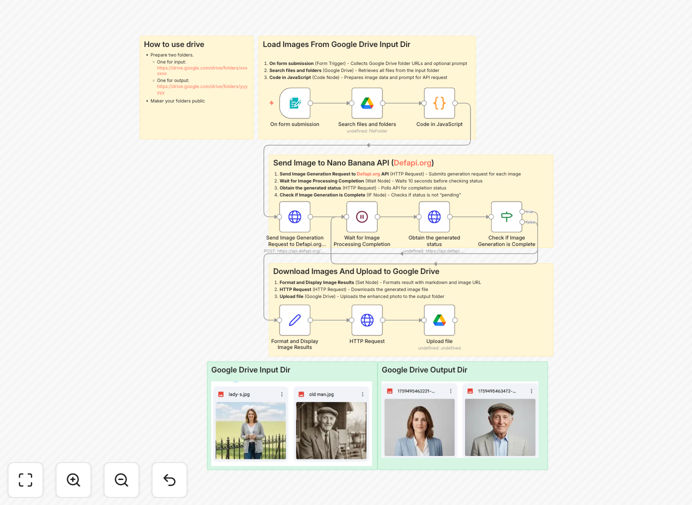Viewport: 692px width, 505px height.
Task: Click the old man.jpg file name
Action: (321, 394)
